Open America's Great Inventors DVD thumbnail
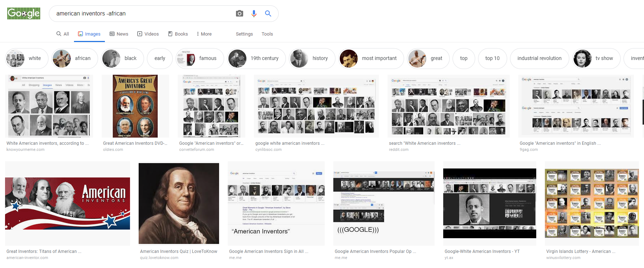Image resolution: width=644 pixels, height=268 pixels. click(x=135, y=106)
